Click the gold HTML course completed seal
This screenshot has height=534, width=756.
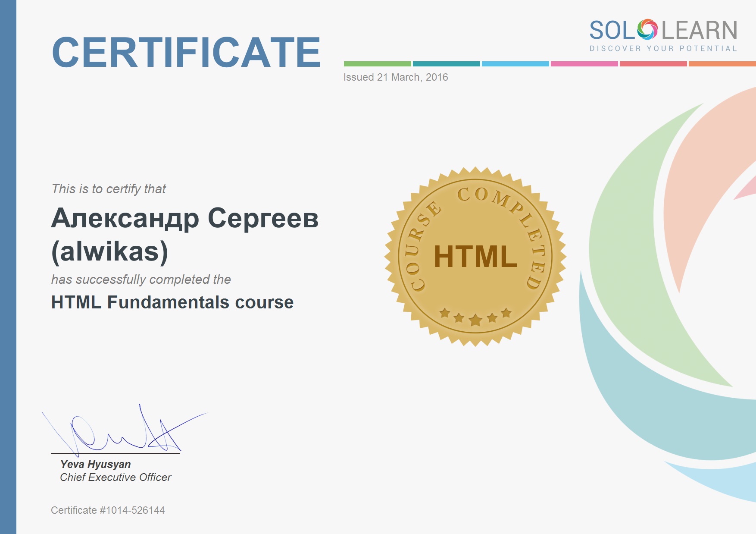pos(475,257)
